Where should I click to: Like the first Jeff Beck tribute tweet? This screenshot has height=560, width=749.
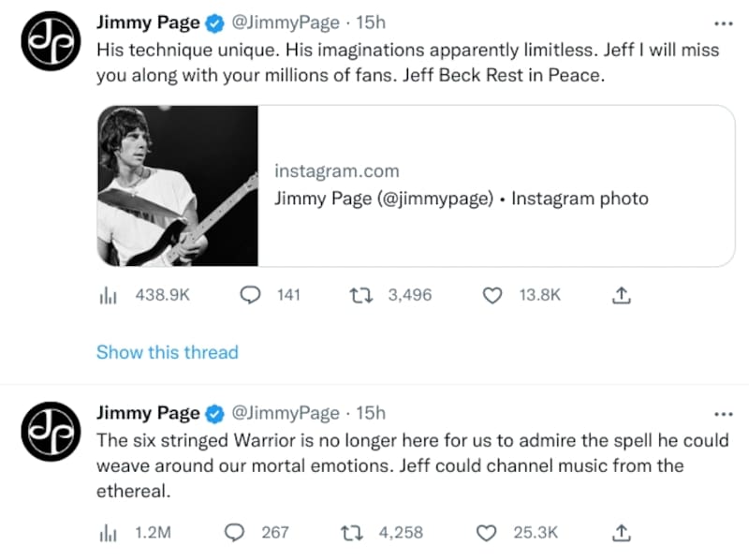(493, 295)
